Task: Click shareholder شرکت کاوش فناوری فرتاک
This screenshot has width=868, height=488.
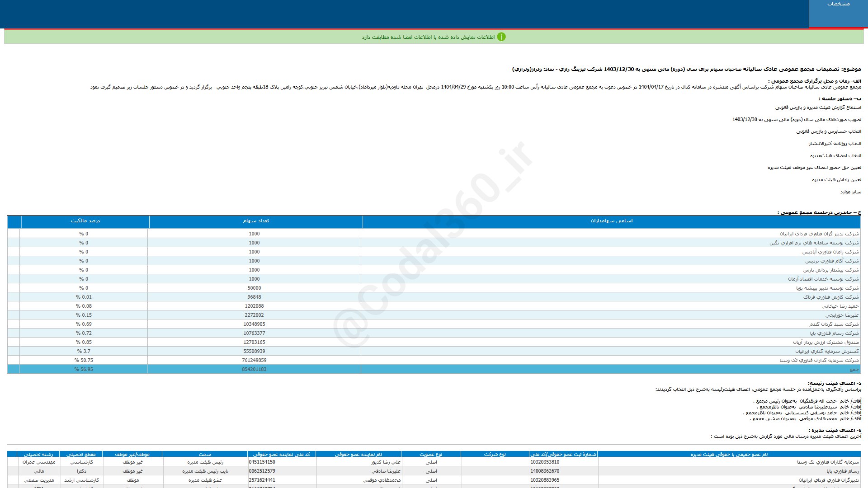Action: point(831,297)
